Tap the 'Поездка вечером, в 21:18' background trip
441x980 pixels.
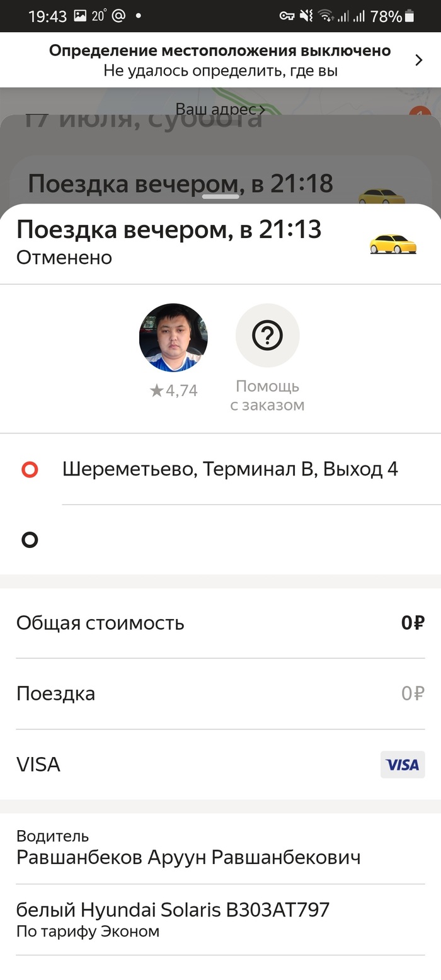pos(180,183)
